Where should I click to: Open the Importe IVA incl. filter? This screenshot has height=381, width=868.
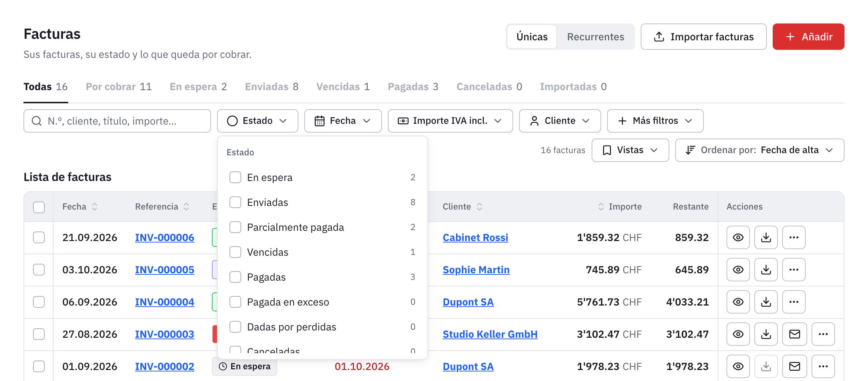[x=450, y=121]
